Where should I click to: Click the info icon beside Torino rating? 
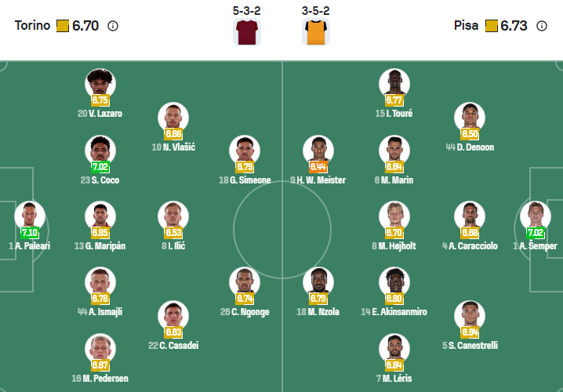[x=113, y=26]
